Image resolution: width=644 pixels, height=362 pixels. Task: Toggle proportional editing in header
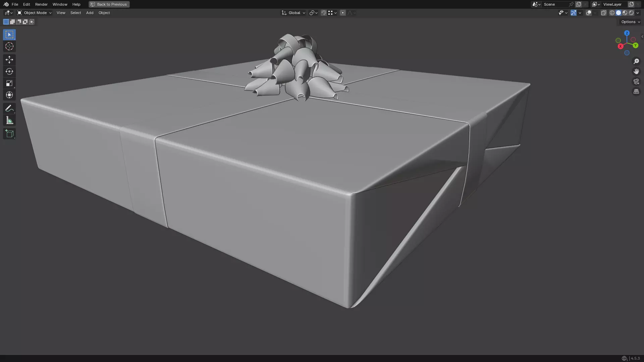coord(343,13)
